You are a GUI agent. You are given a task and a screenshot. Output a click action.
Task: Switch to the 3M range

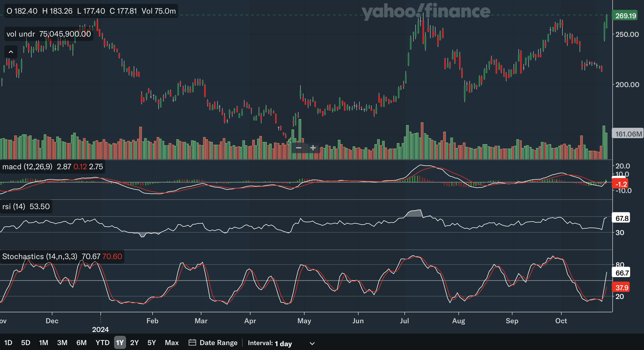62,343
